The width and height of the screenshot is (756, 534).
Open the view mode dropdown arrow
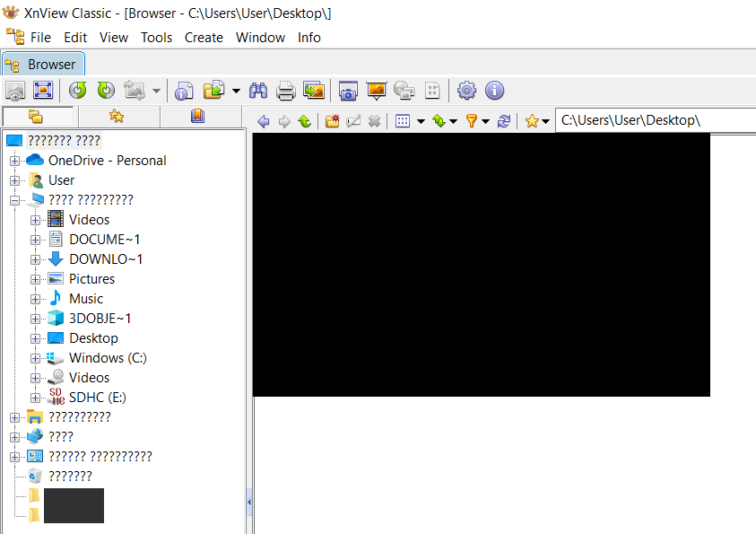[x=421, y=121]
